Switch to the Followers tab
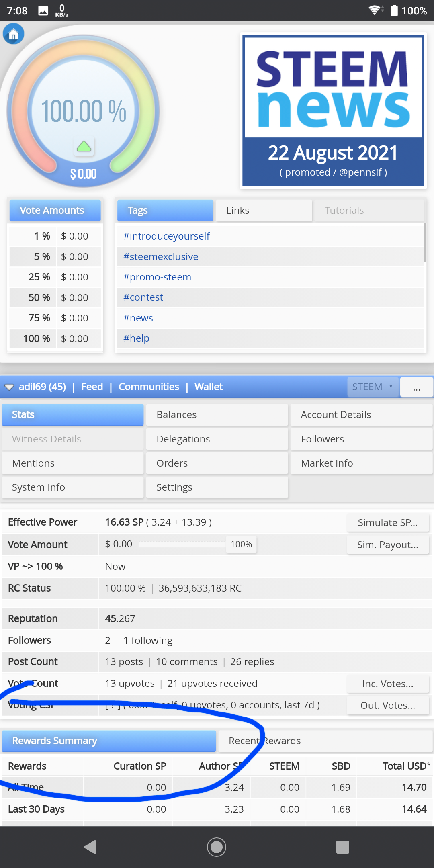The width and height of the screenshot is (434, 868). tap(361, 439)
